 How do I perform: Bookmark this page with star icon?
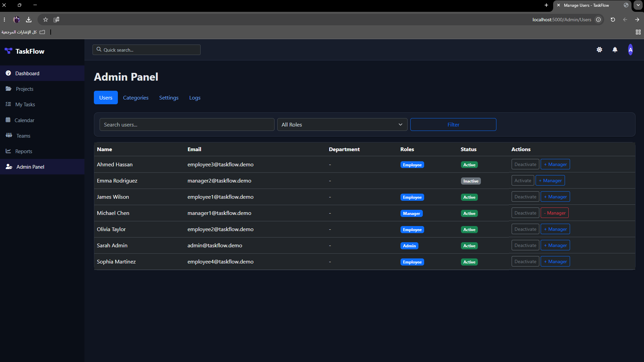tap(46, 20)
